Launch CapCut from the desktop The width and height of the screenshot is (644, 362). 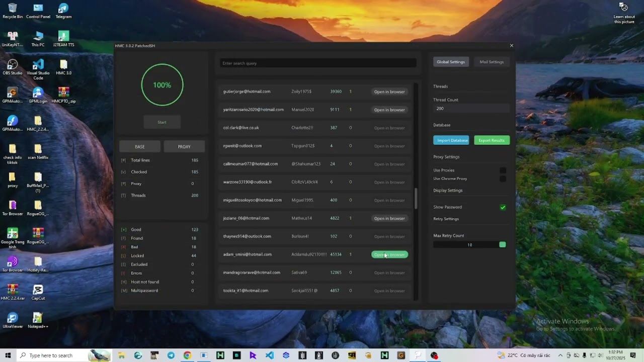click(38, 292)
